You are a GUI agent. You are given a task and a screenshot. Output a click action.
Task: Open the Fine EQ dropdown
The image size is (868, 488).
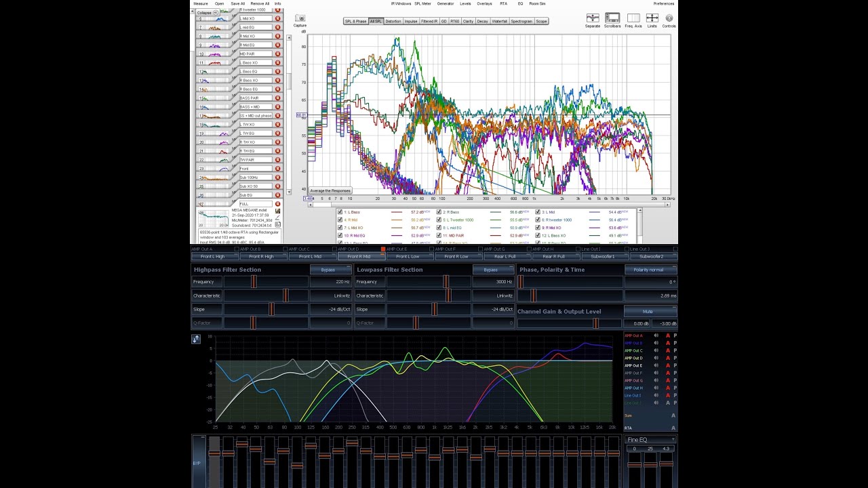click(x=650, y=440)
